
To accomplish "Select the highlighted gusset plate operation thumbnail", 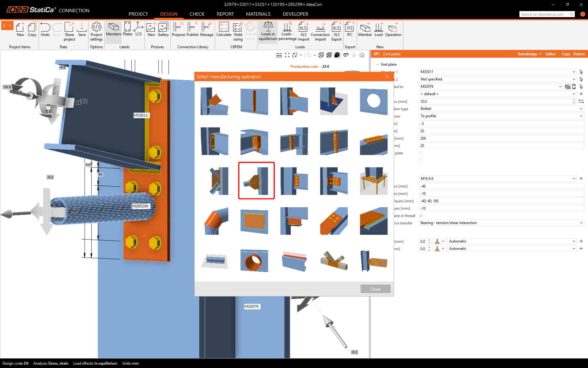I will [256, 181].
